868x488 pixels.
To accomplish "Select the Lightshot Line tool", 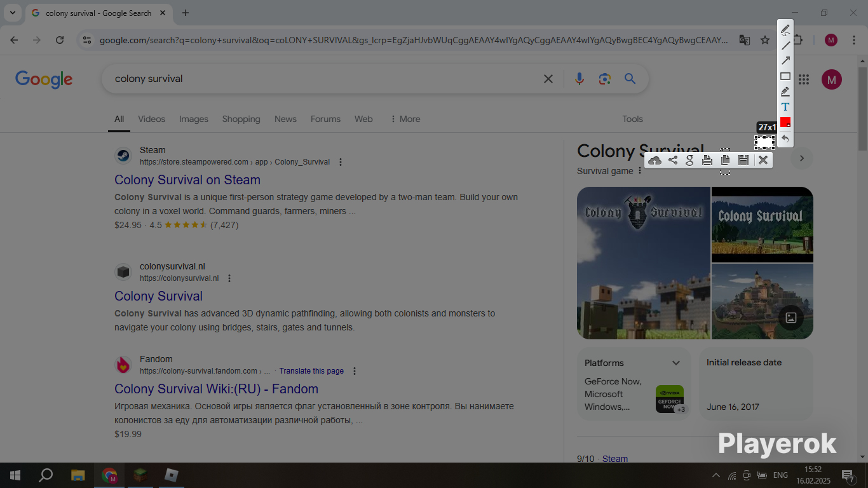I will (785, 45).
